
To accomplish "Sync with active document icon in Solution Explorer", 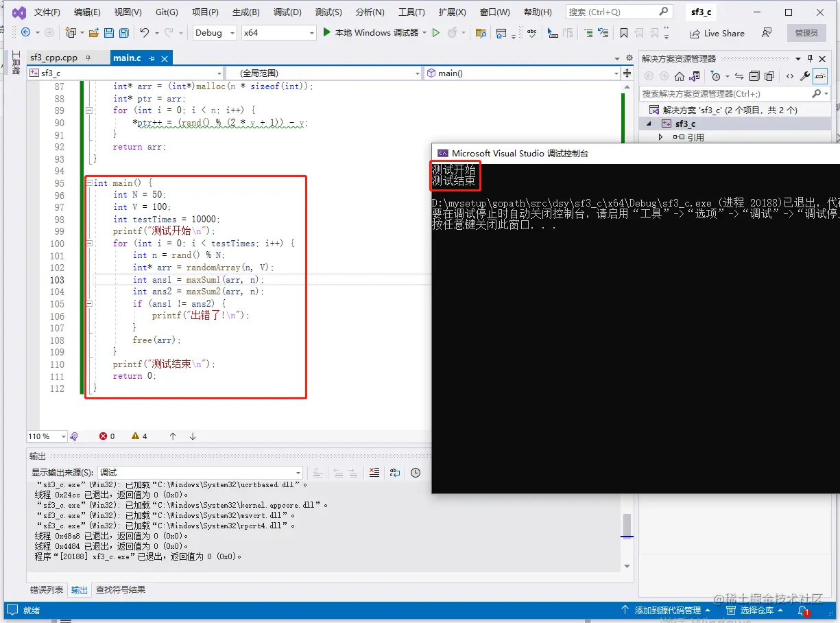I will 739,76.
